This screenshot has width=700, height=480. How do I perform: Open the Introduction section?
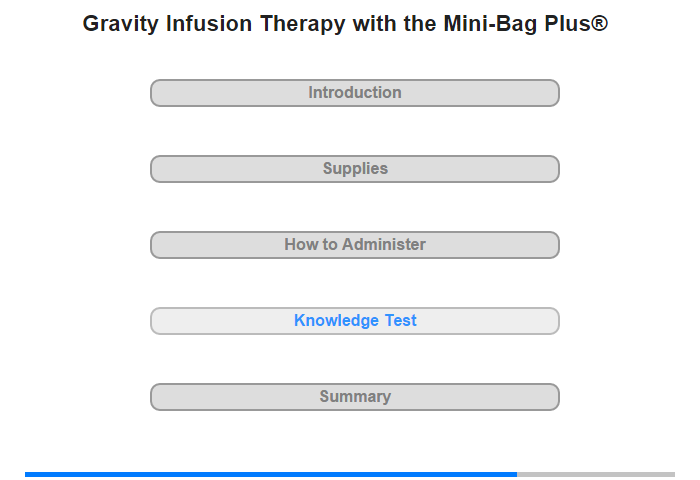tap(355, 93)
